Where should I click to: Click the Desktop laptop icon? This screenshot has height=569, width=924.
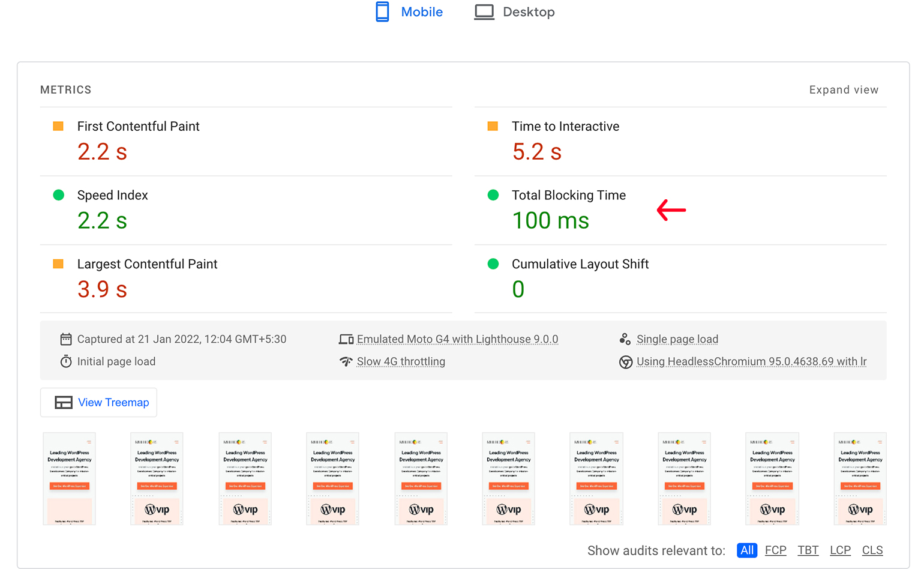click(x=484, y=12)
